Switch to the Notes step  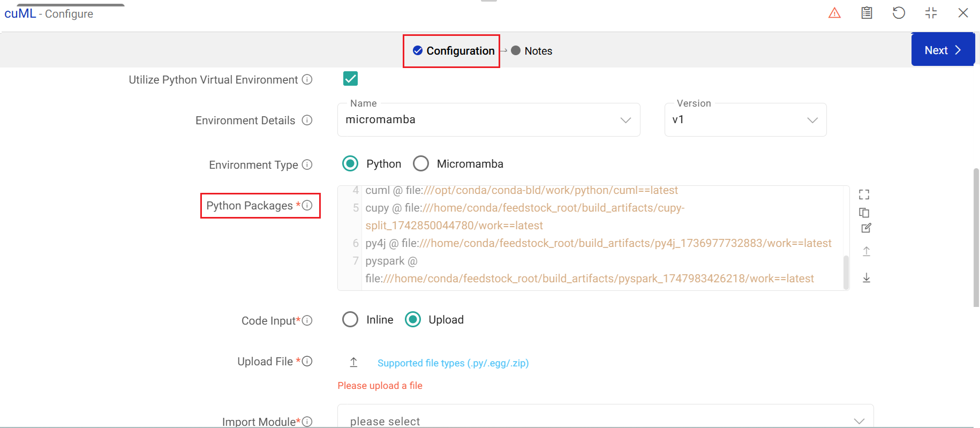point(532,51)
